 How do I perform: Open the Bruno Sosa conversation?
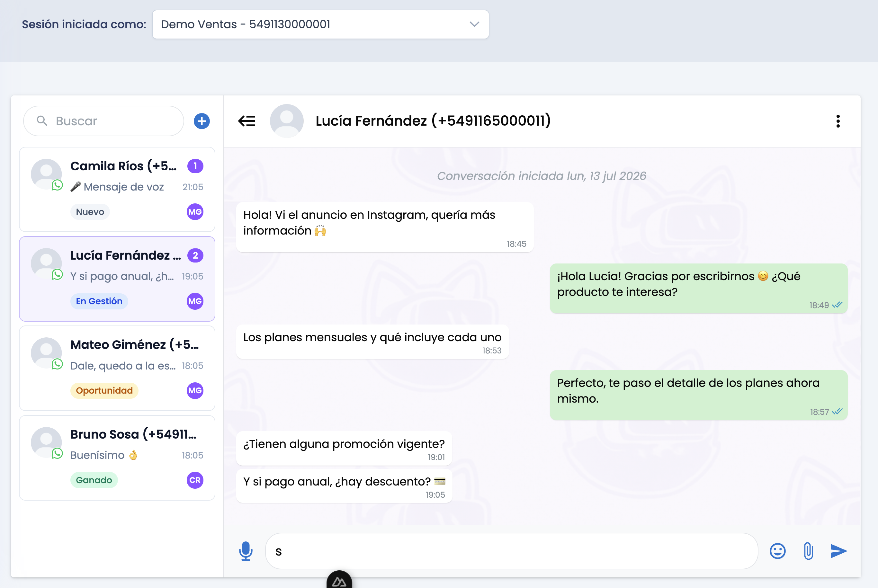point(117,458)
